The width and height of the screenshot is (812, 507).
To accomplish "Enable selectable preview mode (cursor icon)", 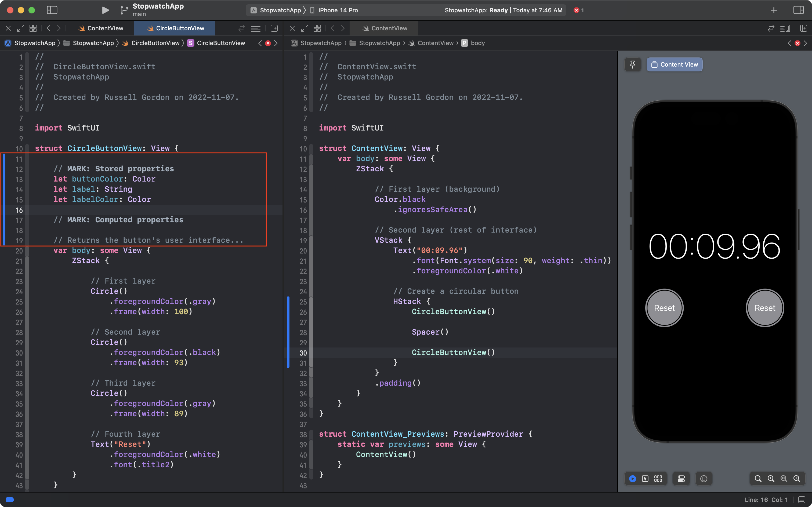I will (x=645, y=479).
